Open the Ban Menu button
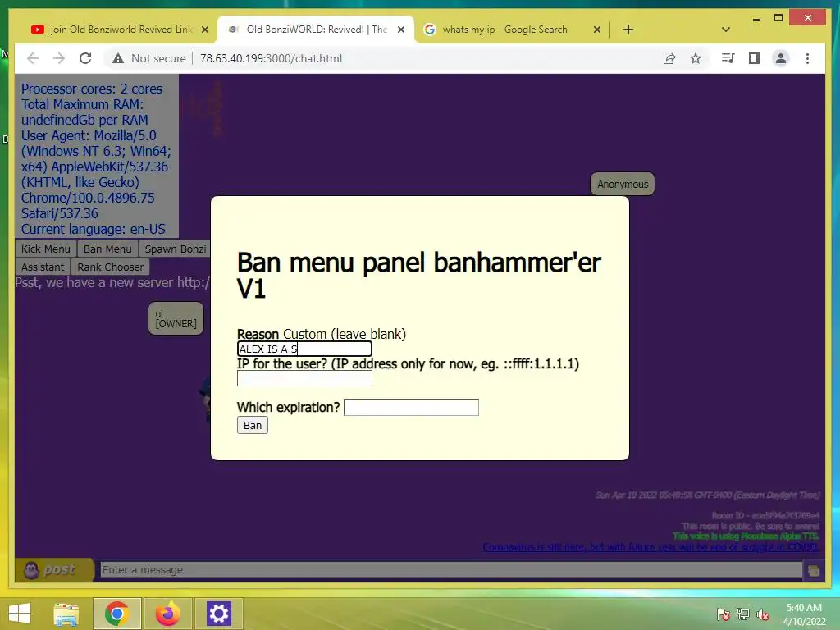 107,249
